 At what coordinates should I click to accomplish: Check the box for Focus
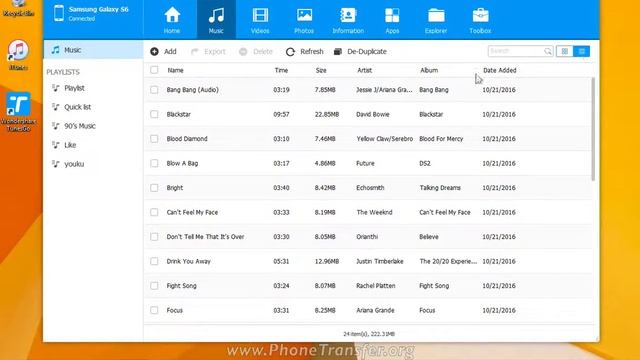[154, 310]
